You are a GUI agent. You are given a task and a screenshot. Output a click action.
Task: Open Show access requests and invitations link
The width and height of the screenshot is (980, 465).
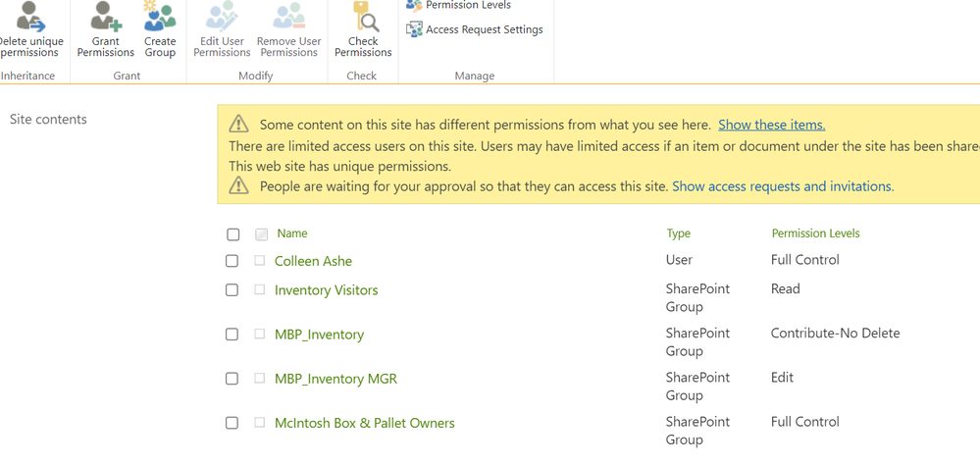[783, 185]
